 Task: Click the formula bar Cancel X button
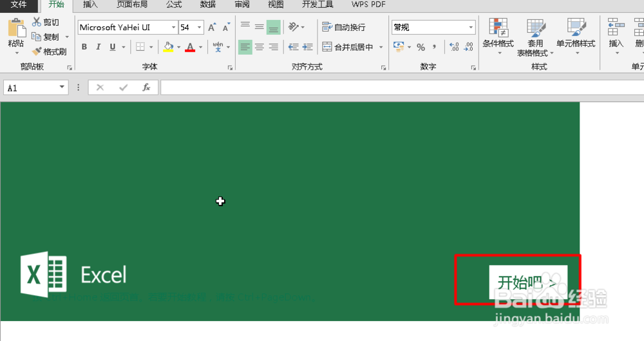pyautogui.click(x=100, y=87)
